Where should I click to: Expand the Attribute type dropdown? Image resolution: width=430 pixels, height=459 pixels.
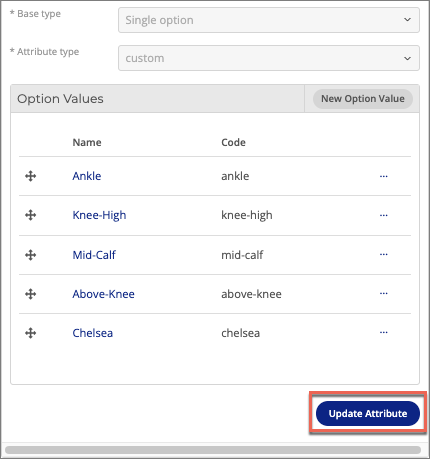269,58
